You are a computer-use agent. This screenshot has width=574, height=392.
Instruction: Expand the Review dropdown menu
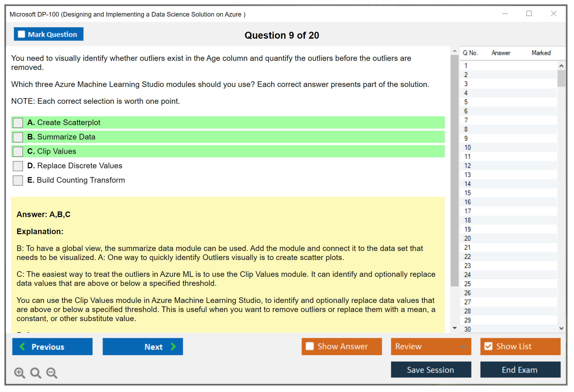(x=463, y=346)
